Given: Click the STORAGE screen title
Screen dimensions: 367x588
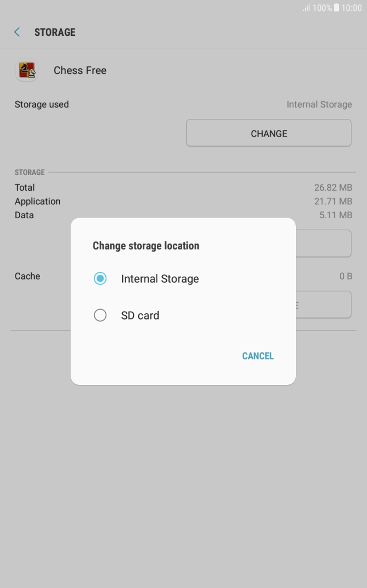Looking at the screenshot, I should pos(55,32).
